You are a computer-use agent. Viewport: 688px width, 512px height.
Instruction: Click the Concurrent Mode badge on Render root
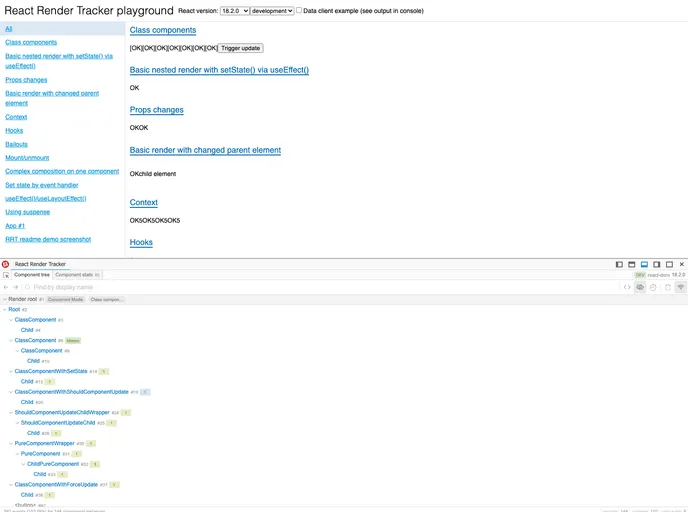65,299
